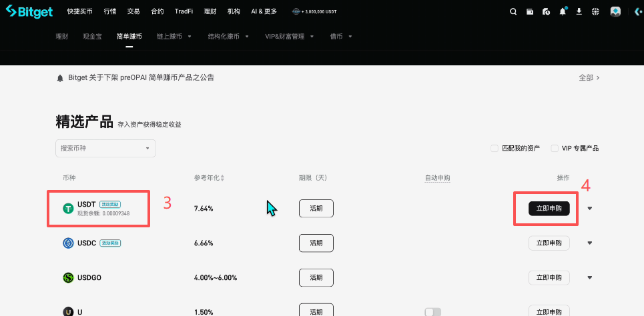Select 活期 term for USDT
644x316 pixels.
(316, 209)
